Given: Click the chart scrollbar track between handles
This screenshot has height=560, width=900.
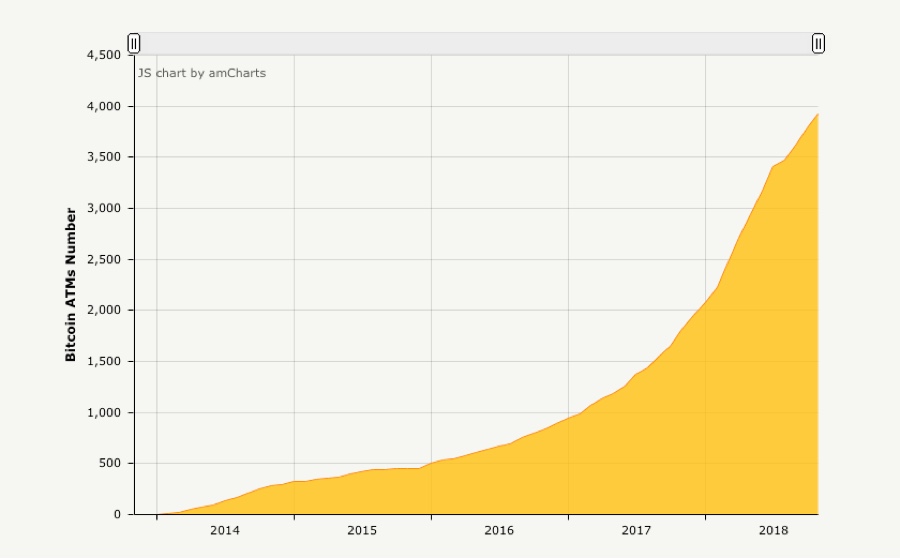Looking at the screenshot, I should click(x=476, y=44).
